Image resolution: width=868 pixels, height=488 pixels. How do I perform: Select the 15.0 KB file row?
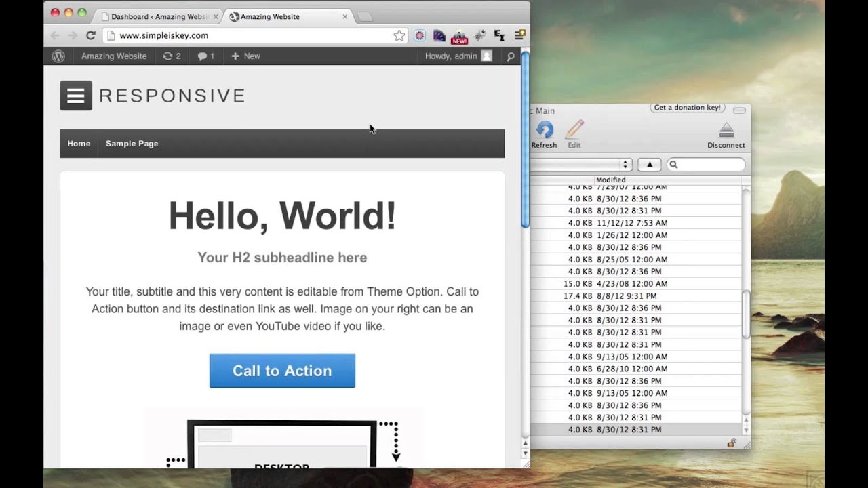pyautogui.click(x=636, y=284)
